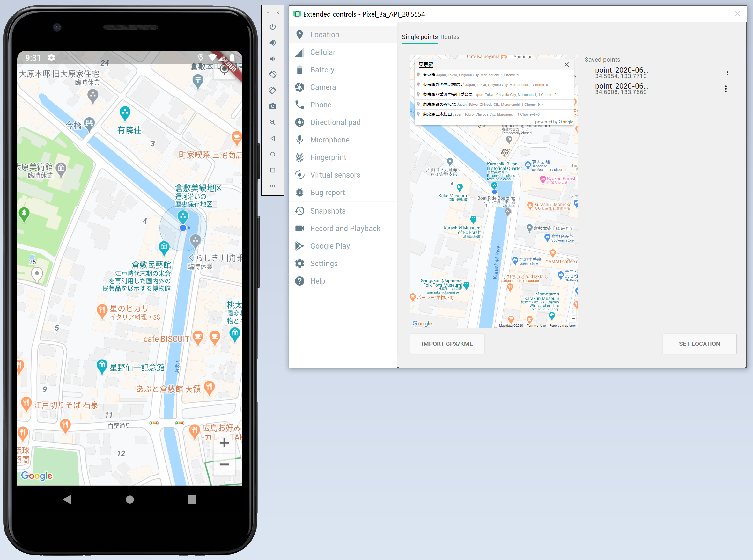753x560 pixels.
Task: Open Snapshots panel in sidebar
Action: click(343, 211)
